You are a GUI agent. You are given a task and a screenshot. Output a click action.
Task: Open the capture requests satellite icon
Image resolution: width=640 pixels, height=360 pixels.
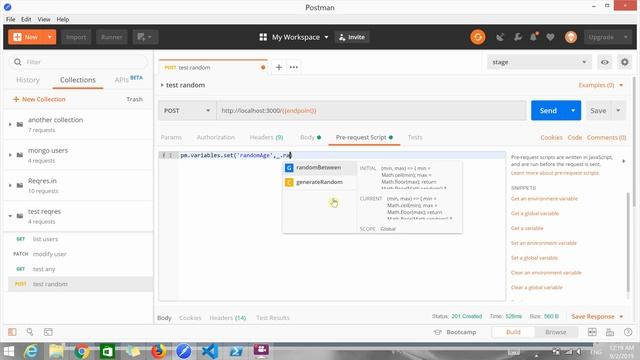point(500,37)
